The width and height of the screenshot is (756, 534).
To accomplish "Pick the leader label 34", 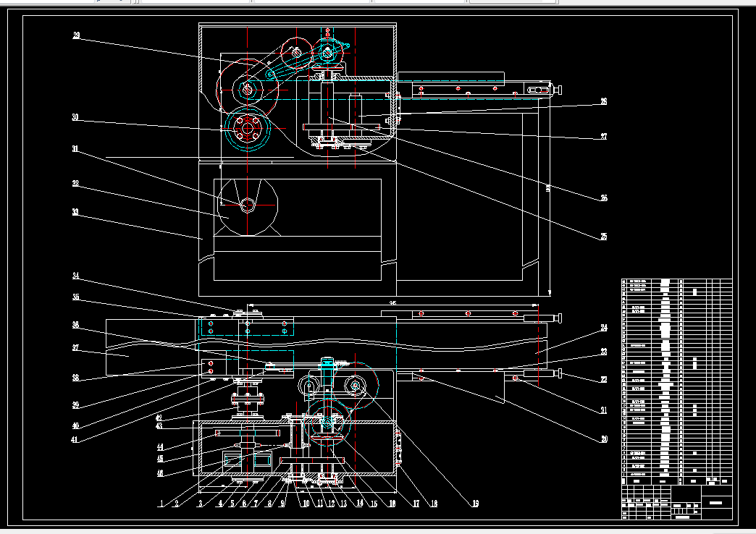I will click(76, 276).
